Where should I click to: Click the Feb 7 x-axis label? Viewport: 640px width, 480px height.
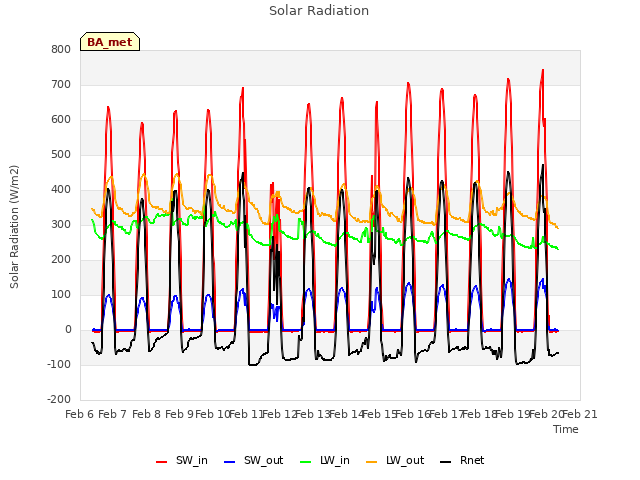click(x=113, y=414)
